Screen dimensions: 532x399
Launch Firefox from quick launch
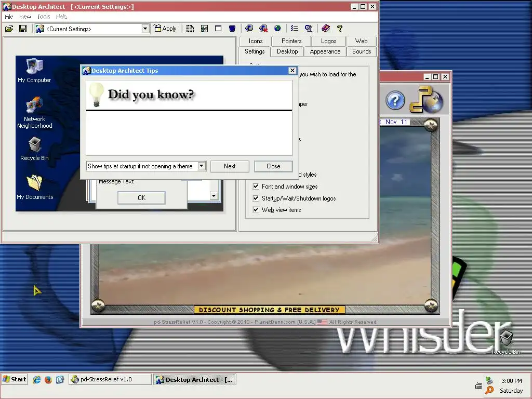point(48,379)
